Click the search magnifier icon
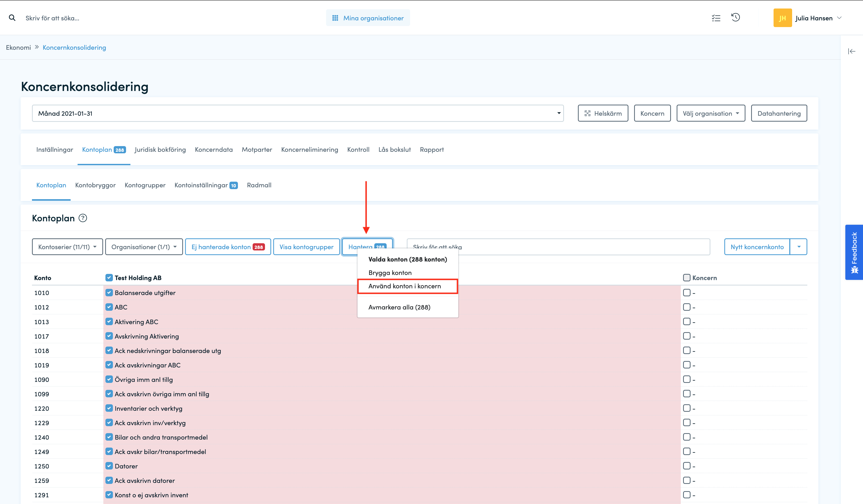Viewport: 863px width, 504px height. click(x=12, y=18)
